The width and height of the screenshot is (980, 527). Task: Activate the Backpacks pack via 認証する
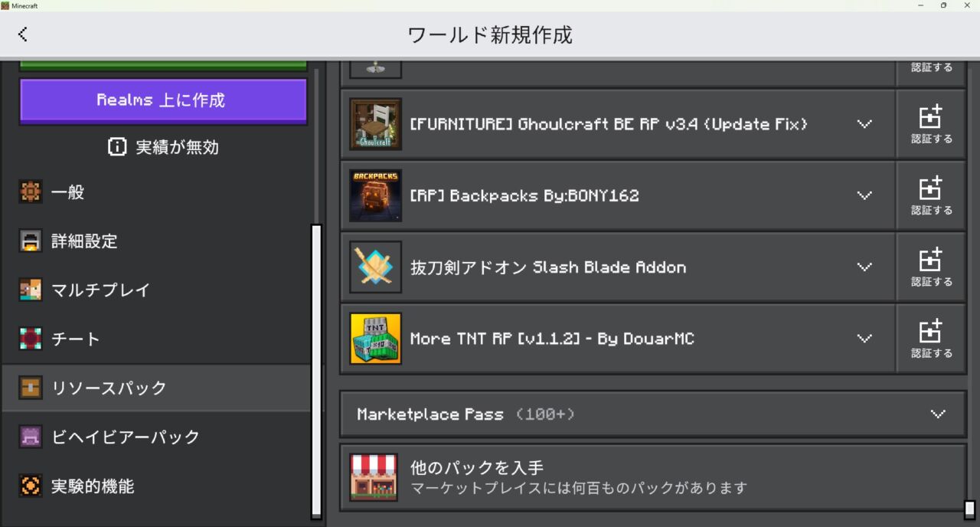(931, 195)
